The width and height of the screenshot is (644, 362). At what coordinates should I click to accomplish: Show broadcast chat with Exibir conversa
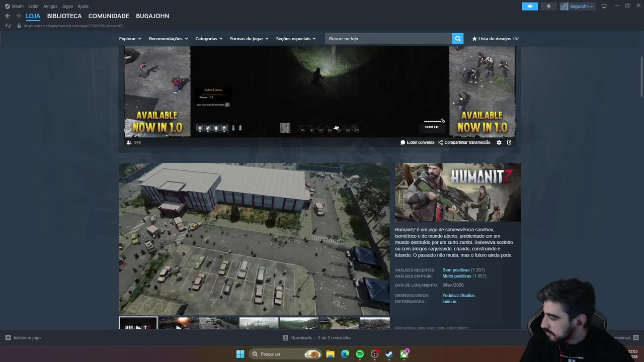pyautogui.click(x=417, y=142)
